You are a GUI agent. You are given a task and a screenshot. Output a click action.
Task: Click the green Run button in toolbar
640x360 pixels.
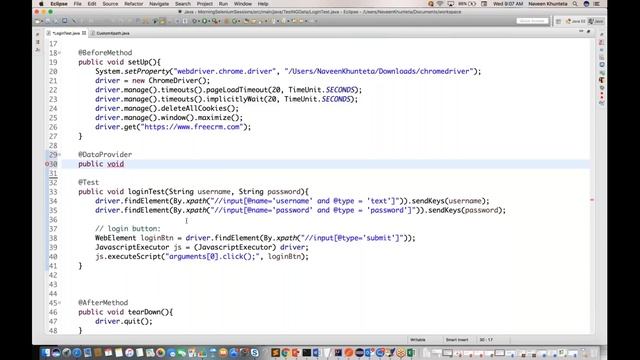[x=204, y=21]
